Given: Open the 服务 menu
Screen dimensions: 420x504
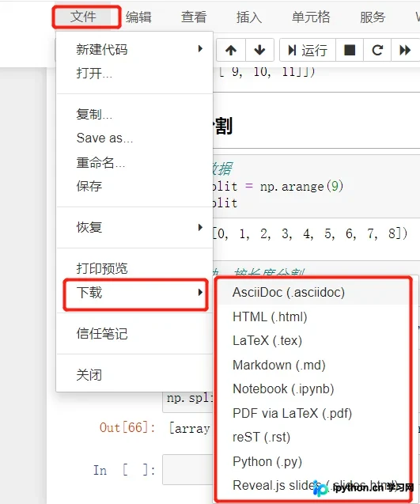Looking at the screenshot, I should (x=373, y=17).
